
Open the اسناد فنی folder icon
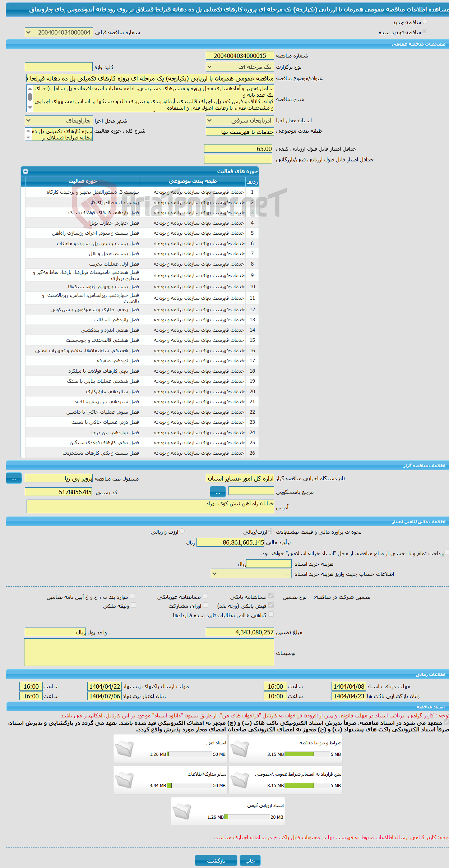tap(124, 749)
